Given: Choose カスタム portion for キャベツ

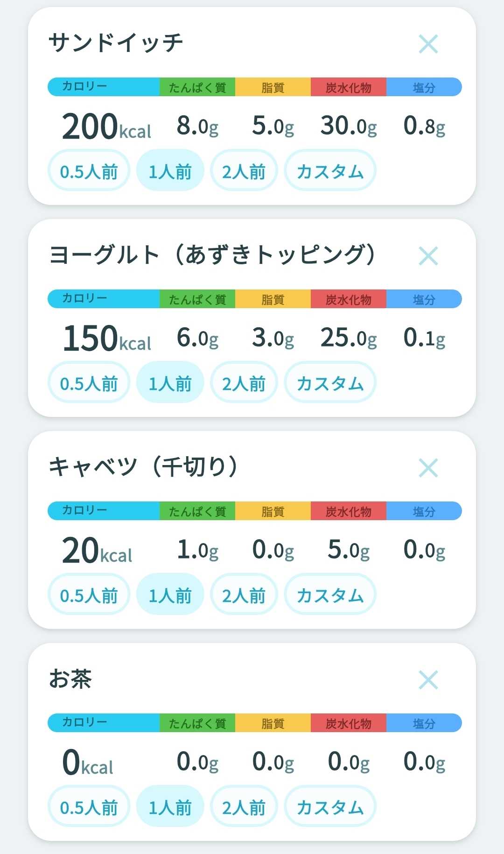Looking at the screenshot, I should (330, 594).
